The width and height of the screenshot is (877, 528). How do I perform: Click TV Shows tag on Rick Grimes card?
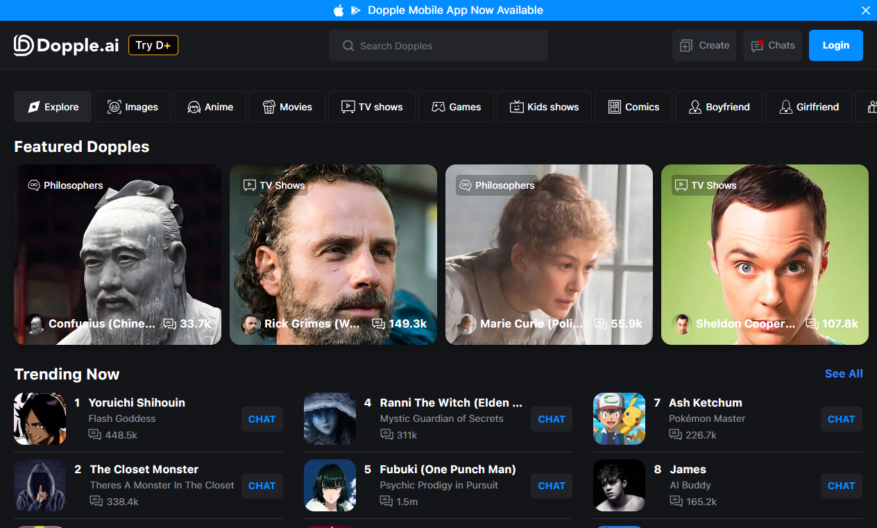click(274, 185)
